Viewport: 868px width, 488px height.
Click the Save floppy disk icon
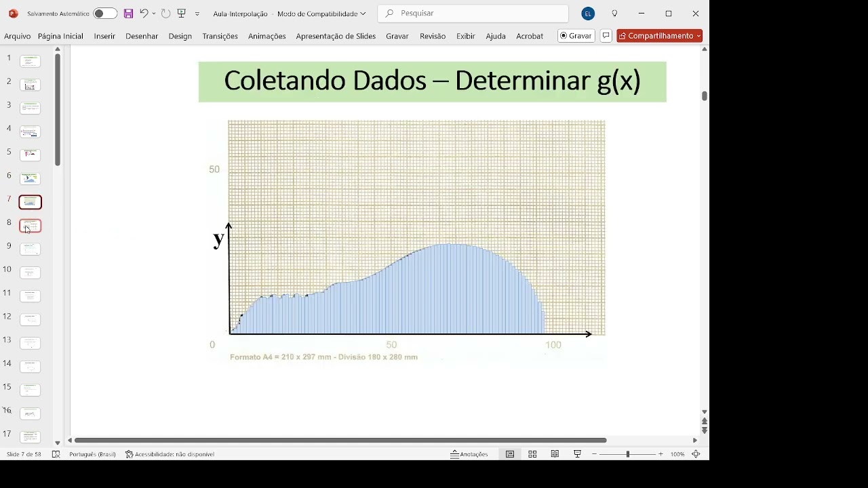pyautogui.click(x=129, y=14)
